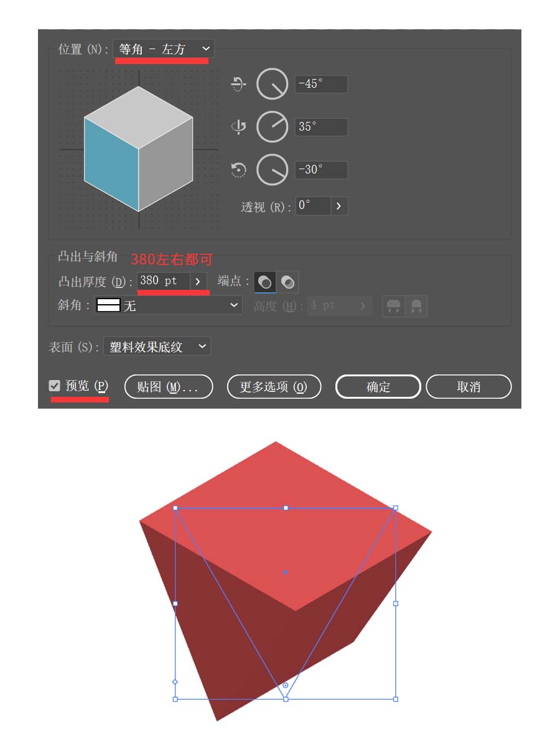Select the cap-off hollow appearance end icon
Viewport: 560px width, 729px height.
click(x=288, y=282)
